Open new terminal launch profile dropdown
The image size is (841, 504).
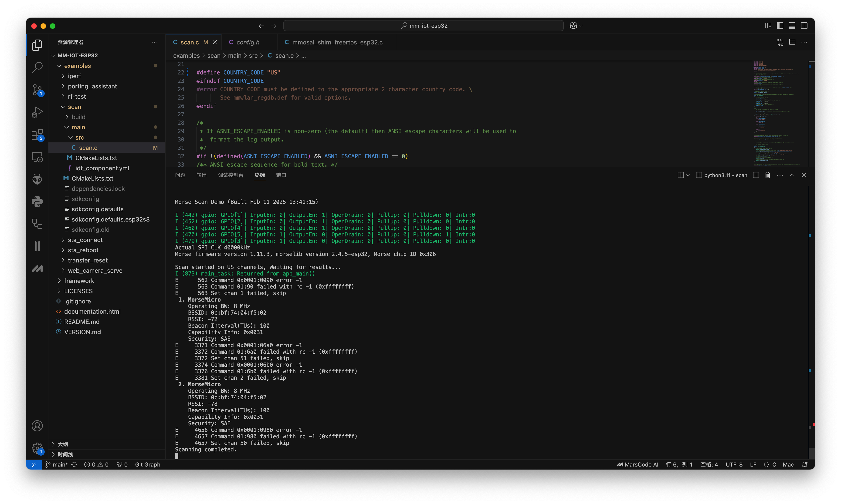(x=688, y=175)
